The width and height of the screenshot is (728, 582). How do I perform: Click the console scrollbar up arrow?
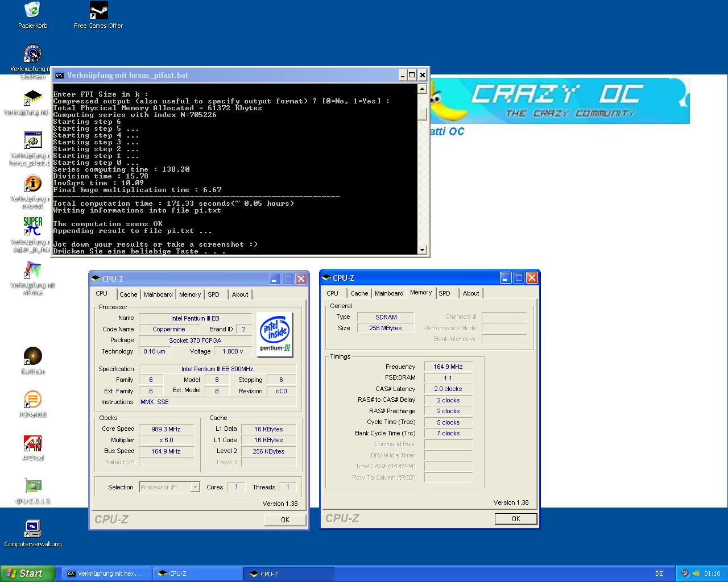click(x=422, y=89)
